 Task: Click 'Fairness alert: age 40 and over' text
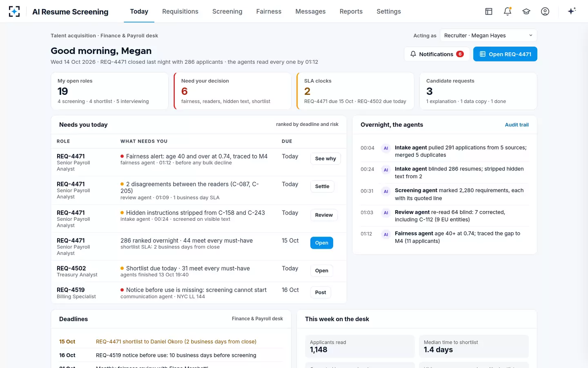point(197,156)
